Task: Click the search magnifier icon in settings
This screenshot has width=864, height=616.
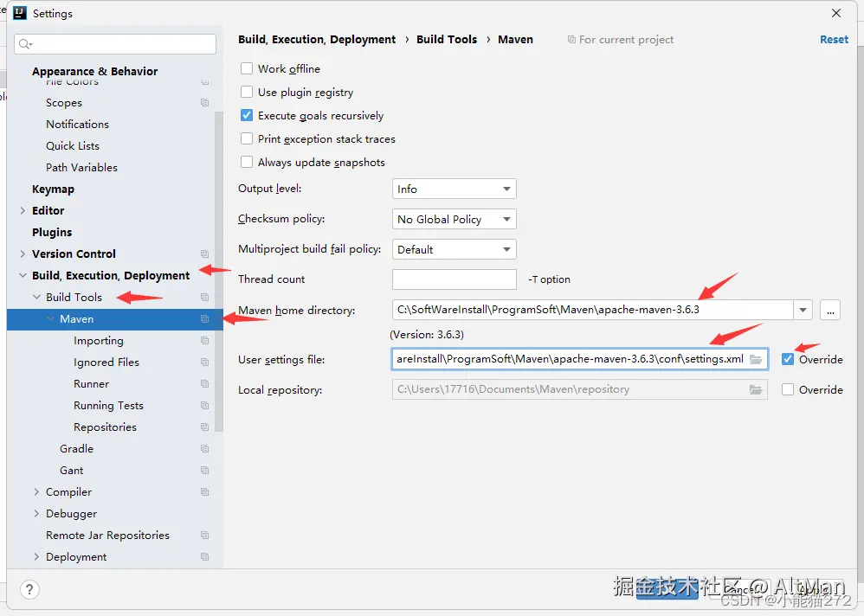Action: pyautogui.click(x=25, y=44)
